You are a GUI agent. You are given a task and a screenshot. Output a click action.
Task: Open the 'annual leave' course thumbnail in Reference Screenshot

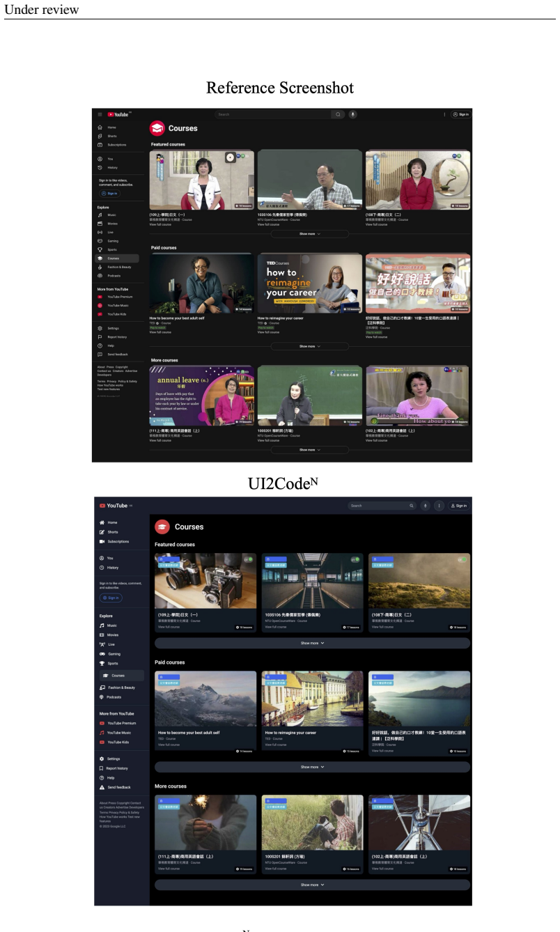(202, 396)
